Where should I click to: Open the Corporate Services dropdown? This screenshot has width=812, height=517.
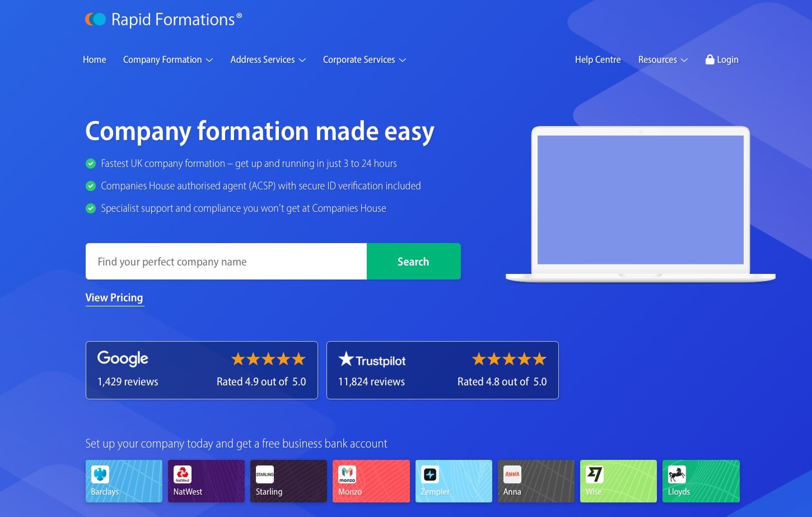365,59
